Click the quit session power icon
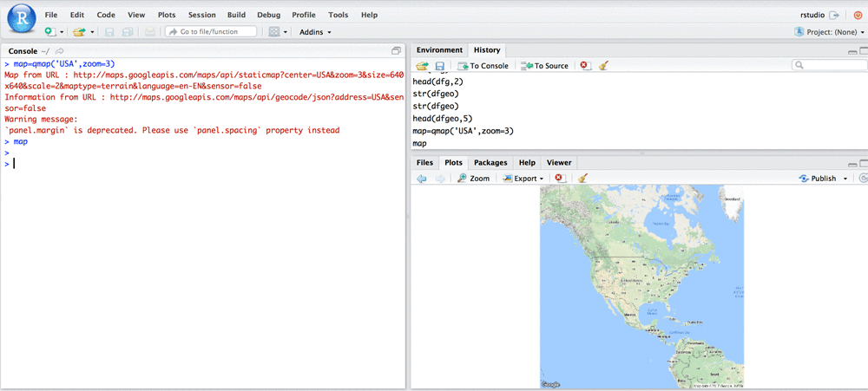 click(858, 16)
